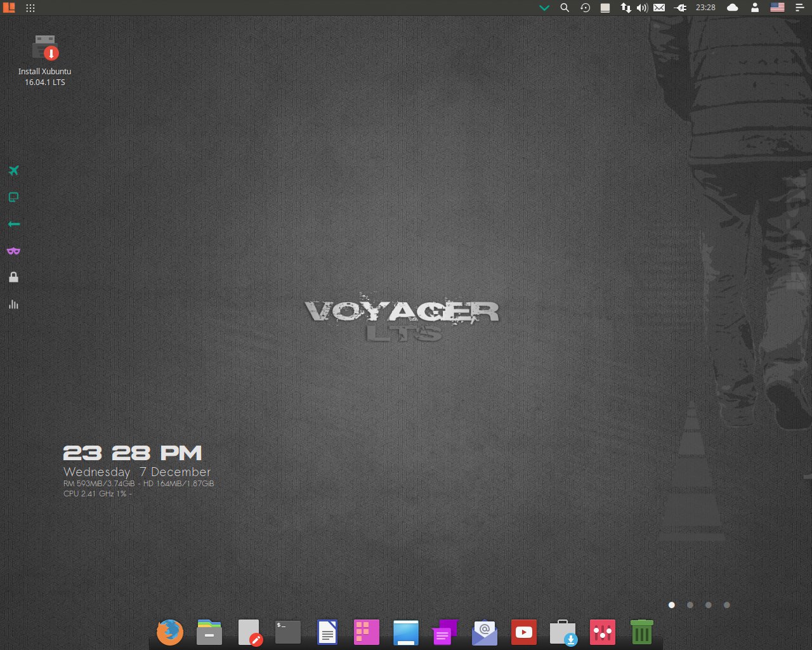The width and height of the screenshot is (812, 650).
Task: Open the volume speaker indicator in panel
Action: (642, 8)
